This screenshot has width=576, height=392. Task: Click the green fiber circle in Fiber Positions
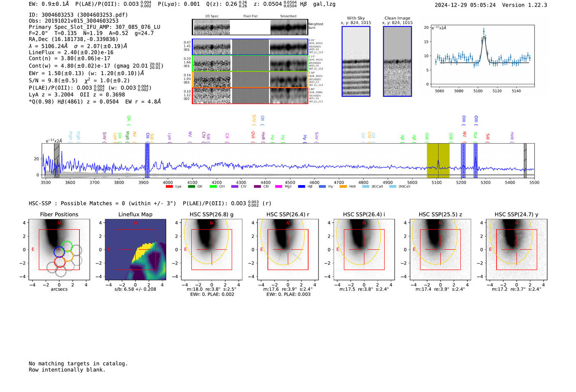pyautogui.click(x=67, y=247)
